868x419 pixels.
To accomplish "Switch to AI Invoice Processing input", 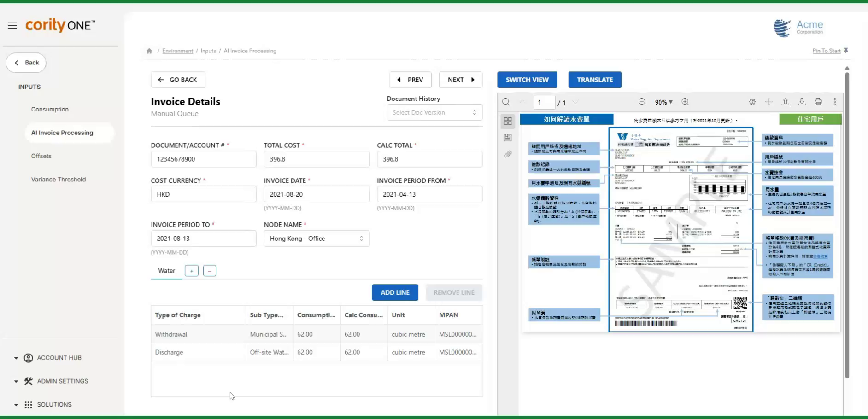I will click(62, 133).
